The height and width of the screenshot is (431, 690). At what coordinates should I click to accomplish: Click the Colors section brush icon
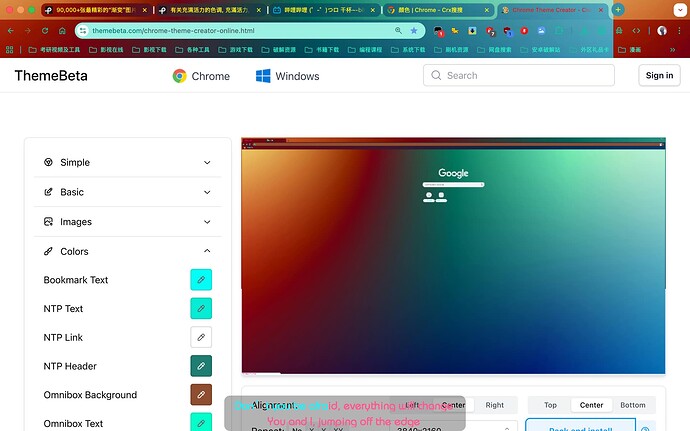pos(48,251)
